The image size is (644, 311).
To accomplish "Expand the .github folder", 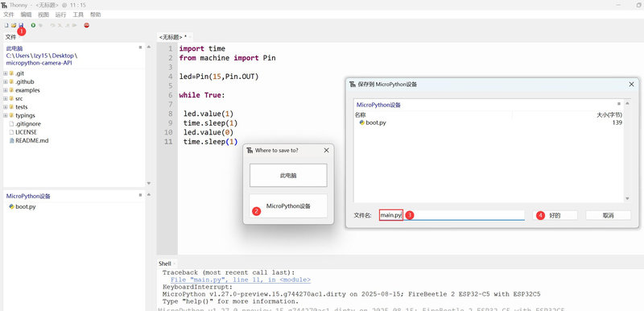I will [x=6, y=81].
